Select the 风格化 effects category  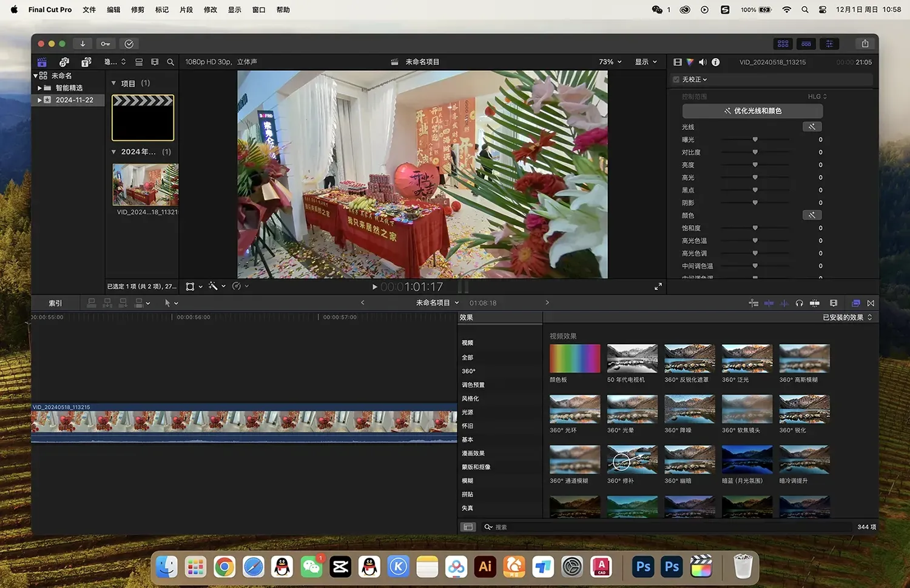point(470,399)
